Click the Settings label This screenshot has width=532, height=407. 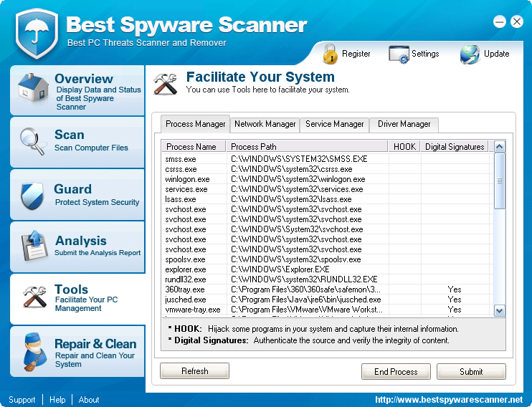click(x=425, y=54)
